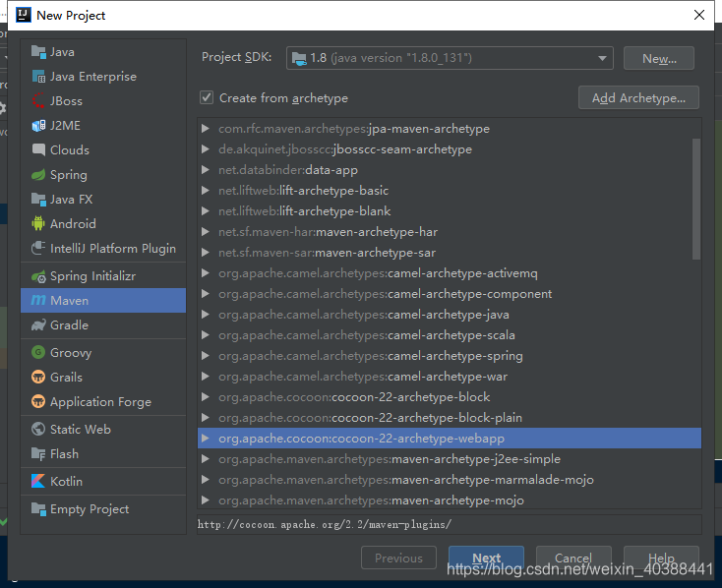Viewport: 722px width, 588px height.
Task: Click the Clouds speech bubble icon
Action: click(x=38, y=150)
